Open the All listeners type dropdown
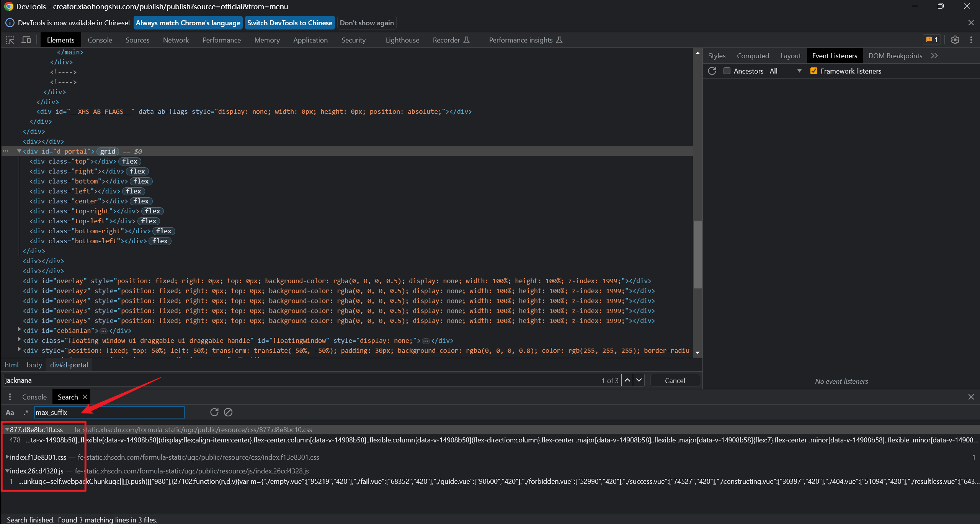The width and height of the screenshot is (980, 524). (786, 71)
